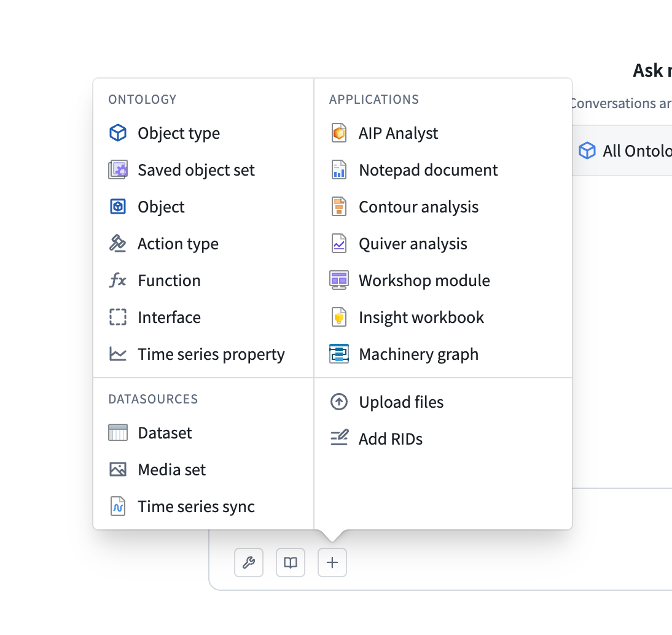Click the Upload files arrow icon

339,402
